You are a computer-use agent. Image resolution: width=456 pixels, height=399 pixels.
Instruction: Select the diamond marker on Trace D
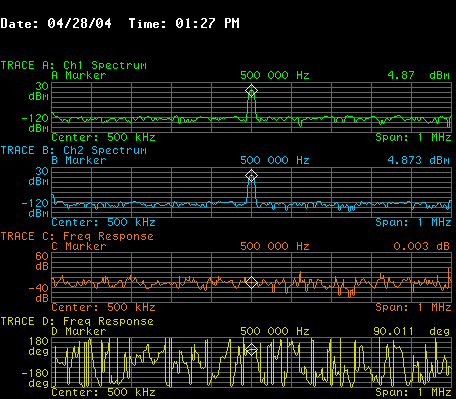[251, 350]
